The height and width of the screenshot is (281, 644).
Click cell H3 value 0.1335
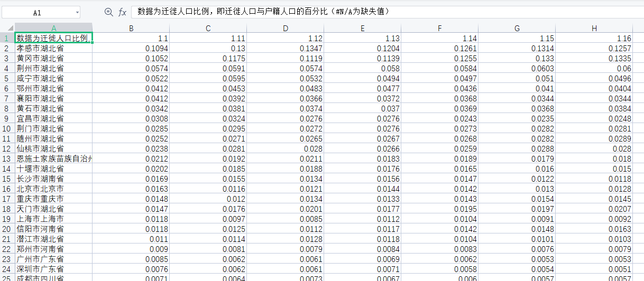[x=594, y=58]
